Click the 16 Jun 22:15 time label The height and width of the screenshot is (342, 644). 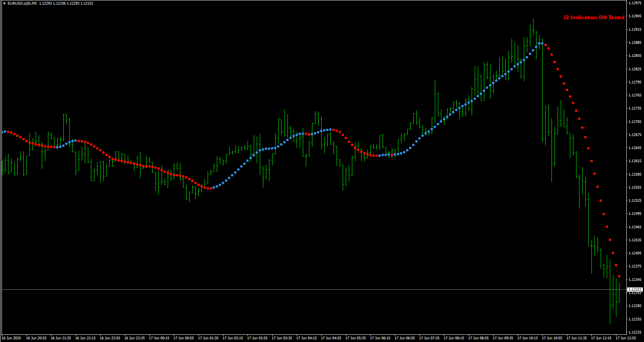85,338
